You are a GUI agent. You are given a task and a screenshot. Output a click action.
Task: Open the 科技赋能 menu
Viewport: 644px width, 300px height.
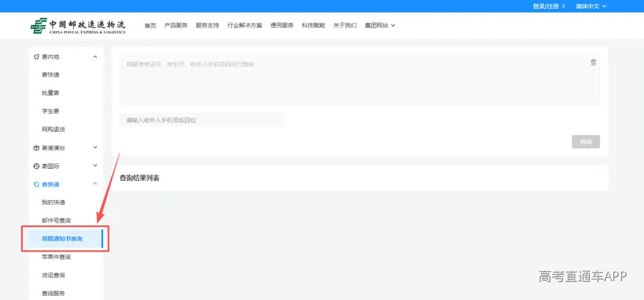click(x=314, y=26)
